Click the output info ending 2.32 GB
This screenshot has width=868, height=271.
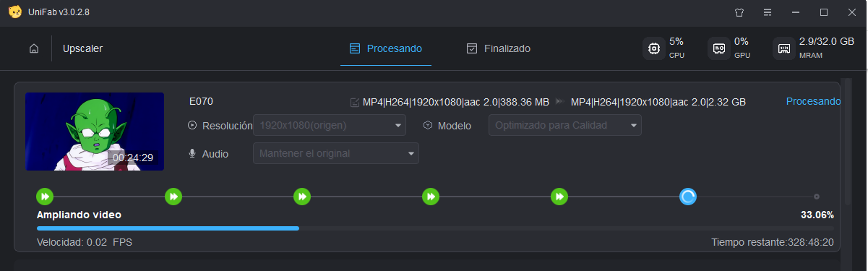[x=658, y=102]
